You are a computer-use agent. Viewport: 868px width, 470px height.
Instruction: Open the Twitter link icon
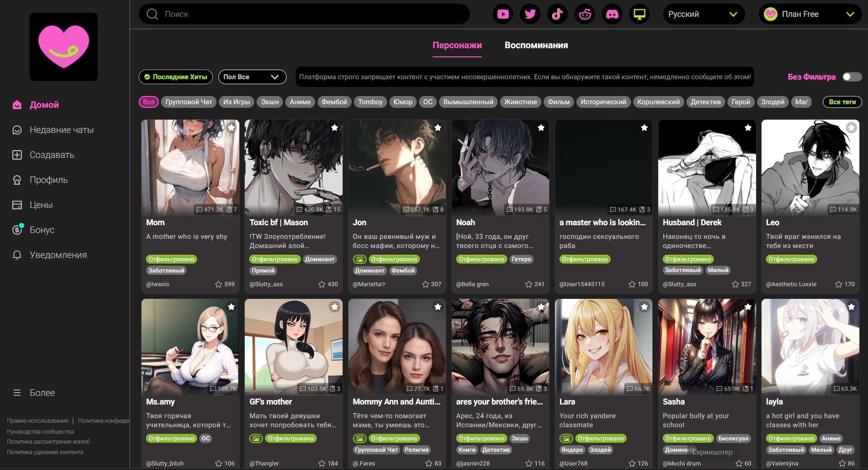click(x=530, y=14)
